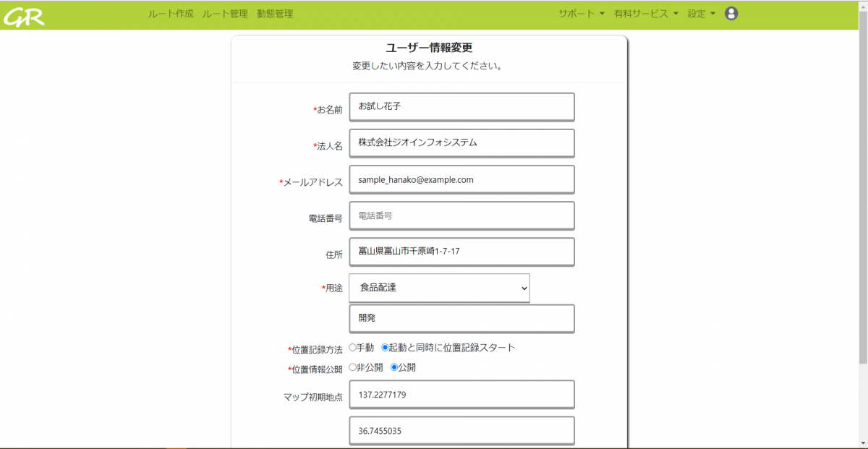Navigate to 動態管理 page

pyautogui.click(x=275, y=14)
